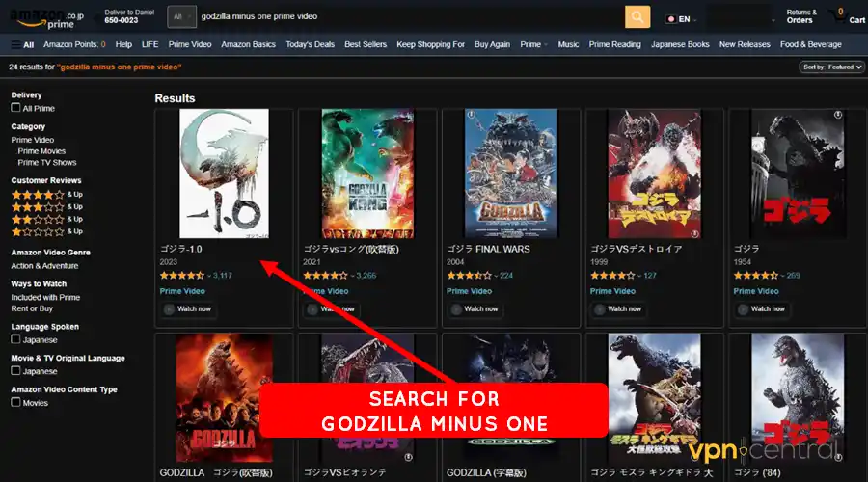Viewport: 868px width, 482px height.
Task: Open Today's Deals in navigation
Action: tap(310, 44)
